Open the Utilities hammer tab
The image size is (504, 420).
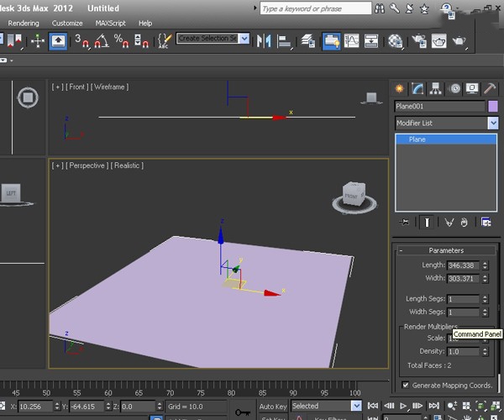click(489, 88)
